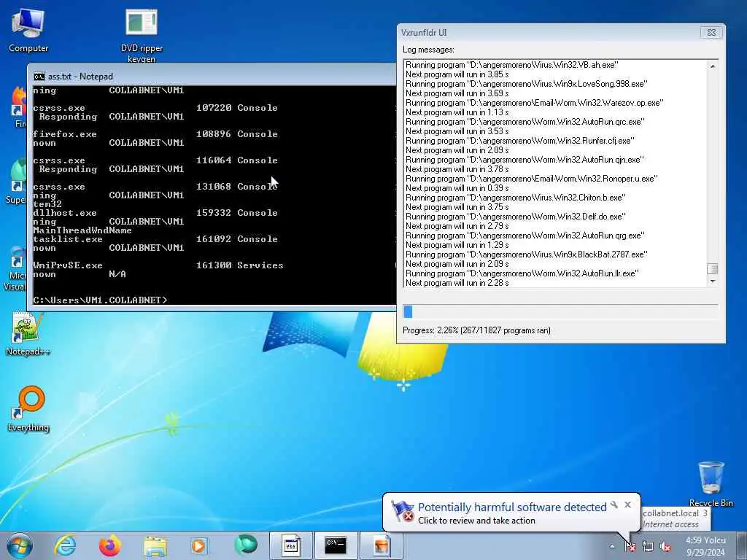Click the network tray icon
This screenshot has width=747, height=560.
point(648,546)
